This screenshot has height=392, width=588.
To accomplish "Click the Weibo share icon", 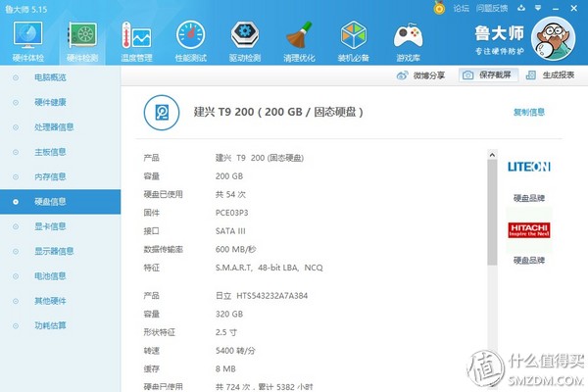I will (403, 75).
